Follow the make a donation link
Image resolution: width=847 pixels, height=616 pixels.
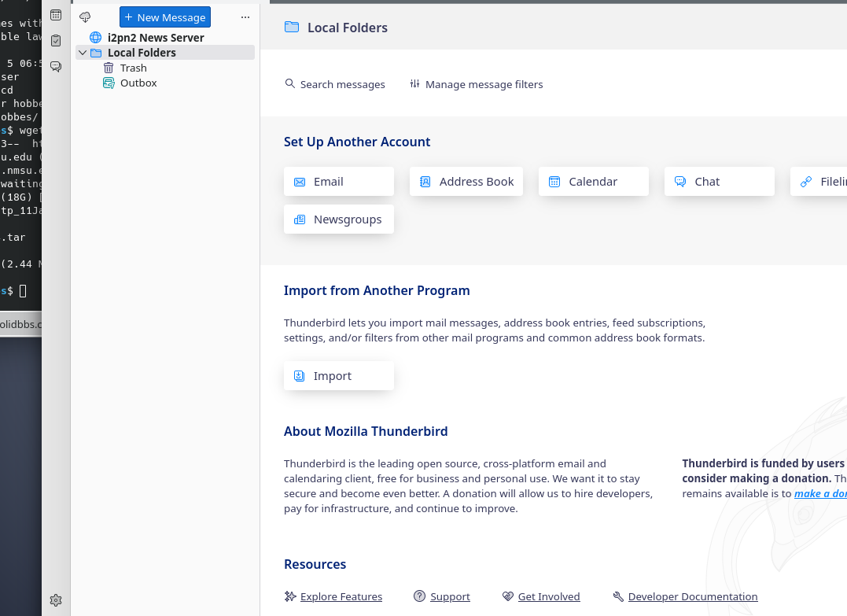tap(820, 493)
